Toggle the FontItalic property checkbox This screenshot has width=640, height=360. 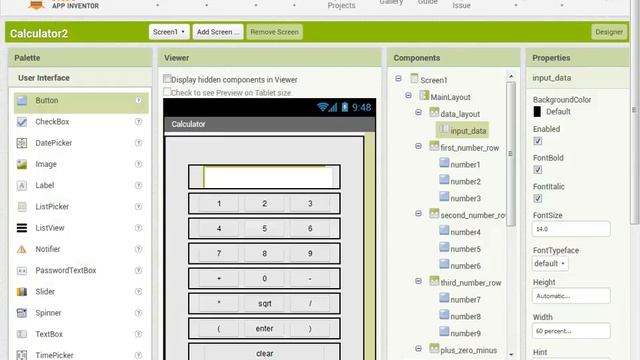(538, 198)
